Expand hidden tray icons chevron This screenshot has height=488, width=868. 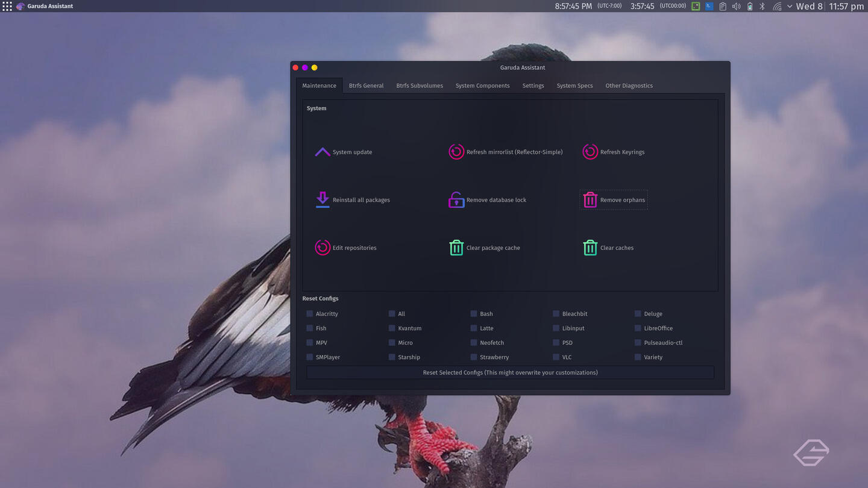coord(790,6)
